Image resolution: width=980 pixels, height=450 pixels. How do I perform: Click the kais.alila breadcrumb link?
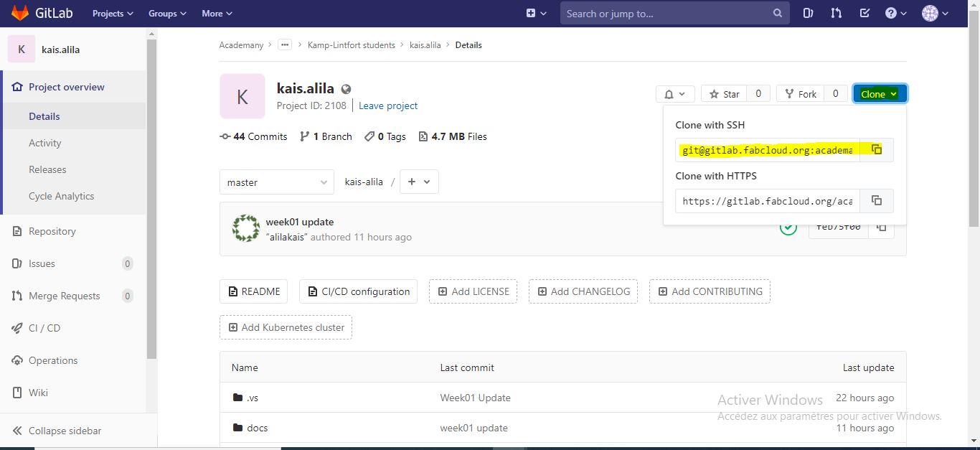point(425,45)
